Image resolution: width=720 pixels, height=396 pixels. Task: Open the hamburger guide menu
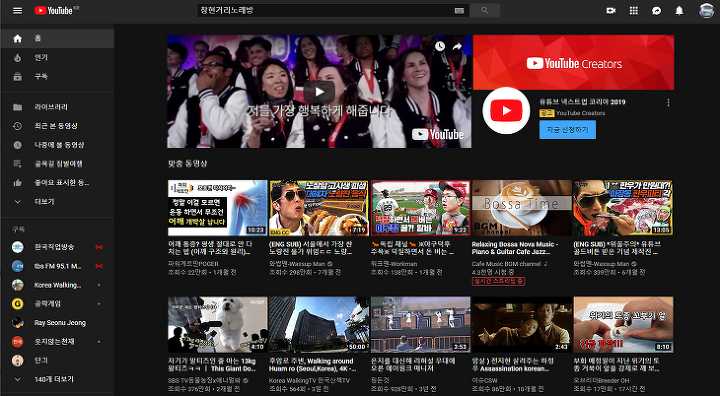(x=17, y=11)
